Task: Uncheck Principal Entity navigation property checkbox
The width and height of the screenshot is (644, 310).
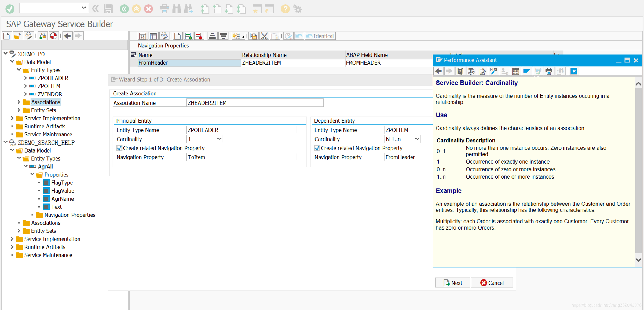Action: tap(119, 148)
